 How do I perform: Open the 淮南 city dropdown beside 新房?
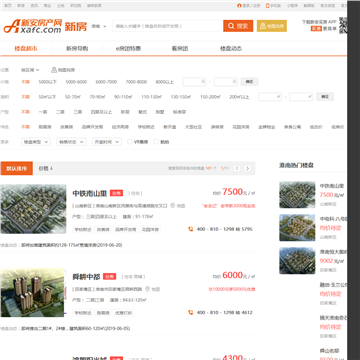[x=99, y=26]
